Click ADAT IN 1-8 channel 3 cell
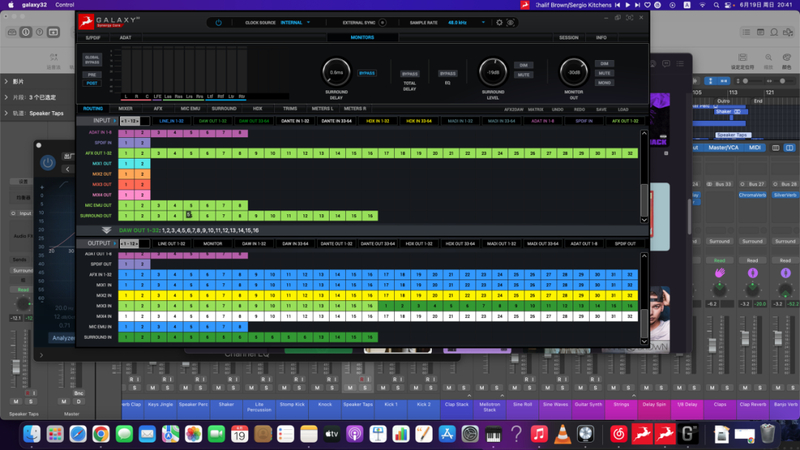Viewport: 800px width, 450px height. coord(159,133)
